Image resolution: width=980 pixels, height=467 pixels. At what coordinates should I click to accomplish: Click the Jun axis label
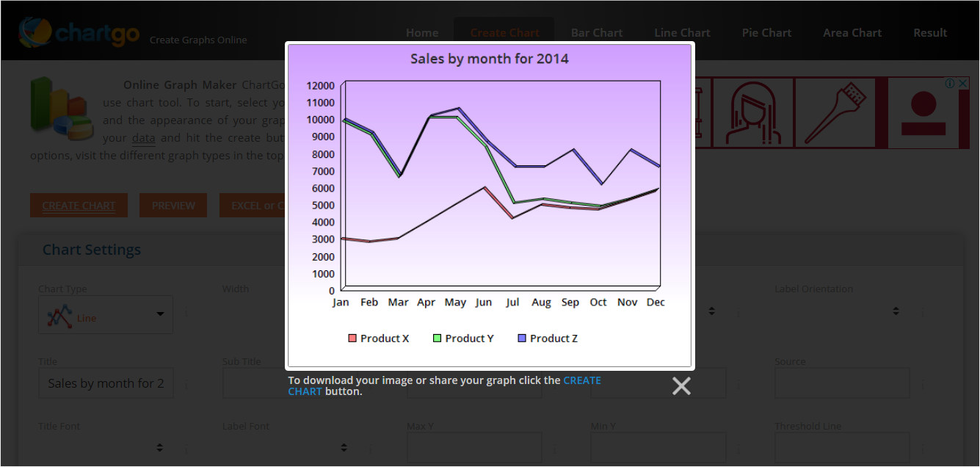[x=484, y=303]
